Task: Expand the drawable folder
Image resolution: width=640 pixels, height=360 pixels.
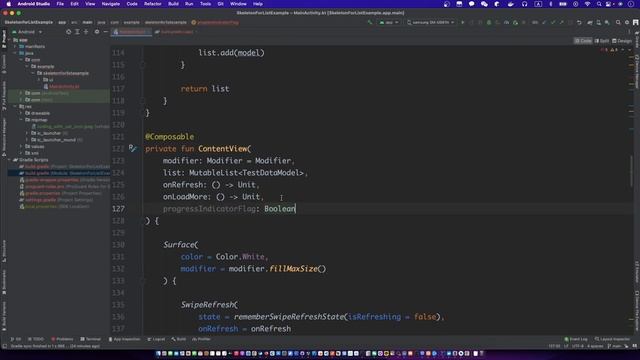Action: [x=21, y=113]
